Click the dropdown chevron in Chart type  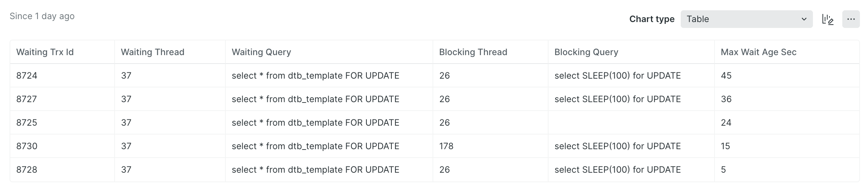(804, 19)
